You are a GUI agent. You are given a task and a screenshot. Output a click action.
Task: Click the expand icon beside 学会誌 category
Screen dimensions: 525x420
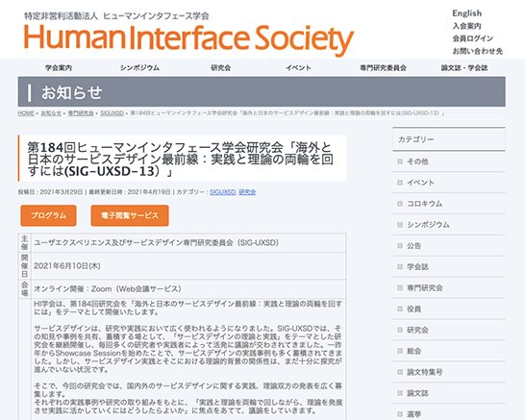[x=400, y=267]
